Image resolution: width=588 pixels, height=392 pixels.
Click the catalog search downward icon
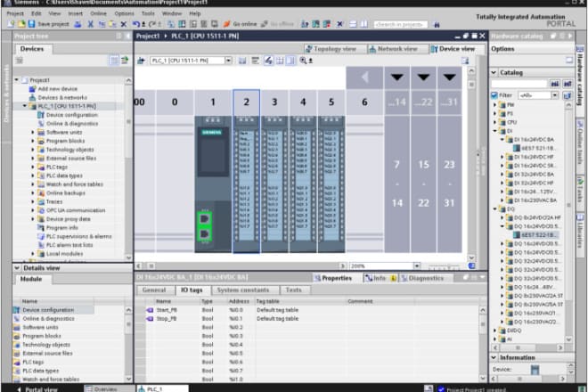point(555,84)
